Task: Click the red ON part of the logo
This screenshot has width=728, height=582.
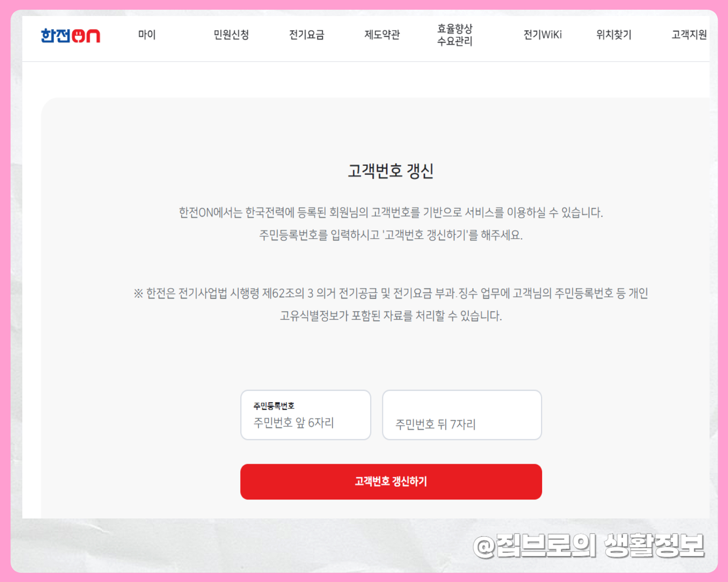Action: point(86,36)
